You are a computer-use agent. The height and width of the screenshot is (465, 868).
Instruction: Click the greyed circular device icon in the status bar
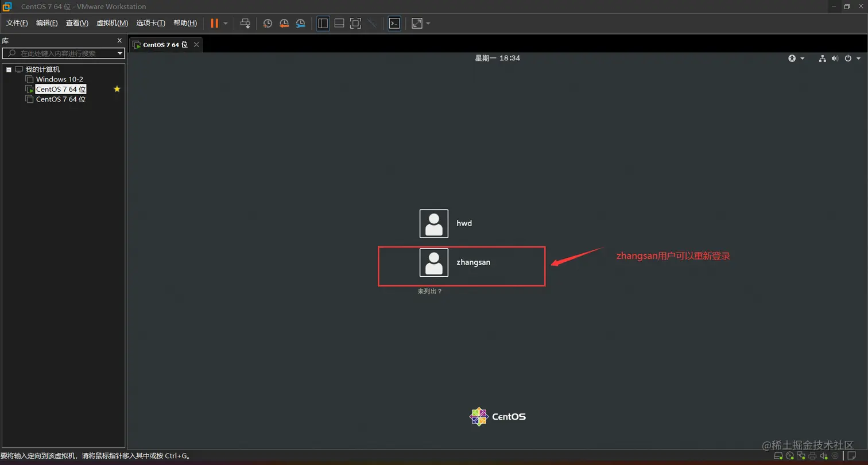835,456
